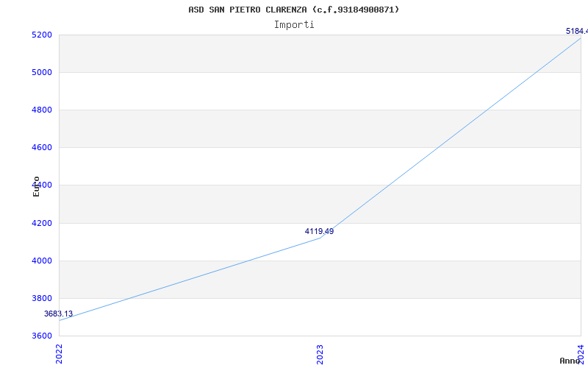Image resolution: width=588 pixels, height=368 pixels.
Task: Click the Anno x-axis title
Action: click(x=570, y=361)
